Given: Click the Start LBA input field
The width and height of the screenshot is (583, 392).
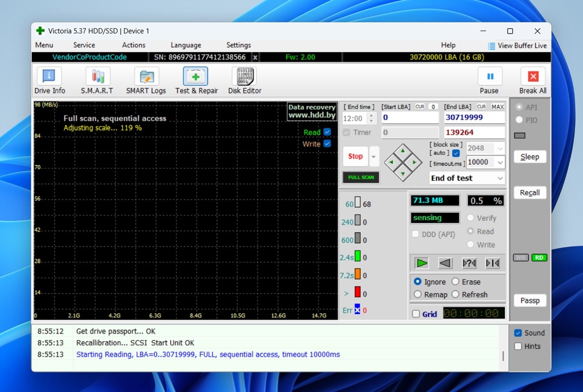Looking at the screenshot, I should point(410,118).
